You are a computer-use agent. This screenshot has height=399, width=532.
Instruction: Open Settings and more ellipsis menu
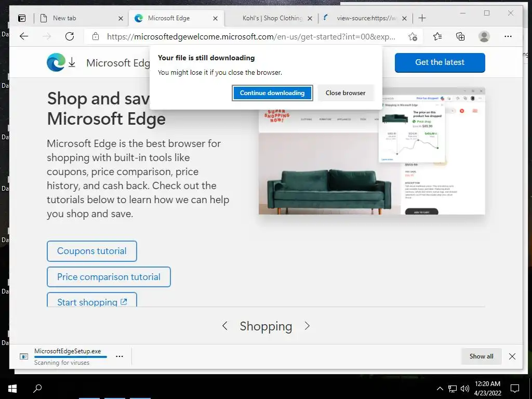(x=508, y=36)
